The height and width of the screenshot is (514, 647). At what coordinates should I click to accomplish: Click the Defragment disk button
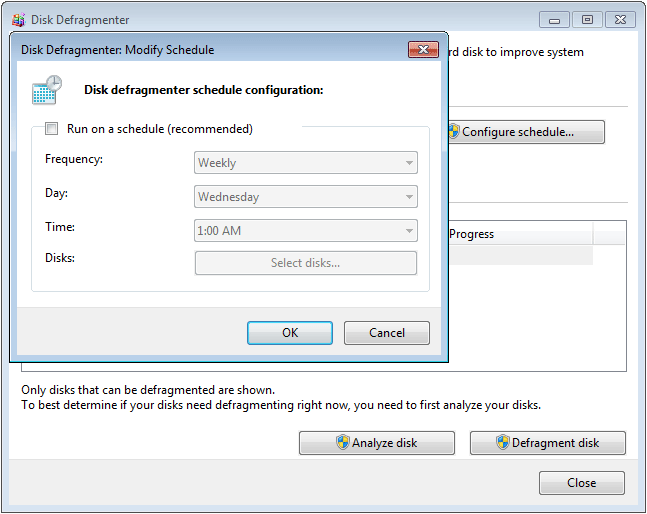(x=548, y=443)
